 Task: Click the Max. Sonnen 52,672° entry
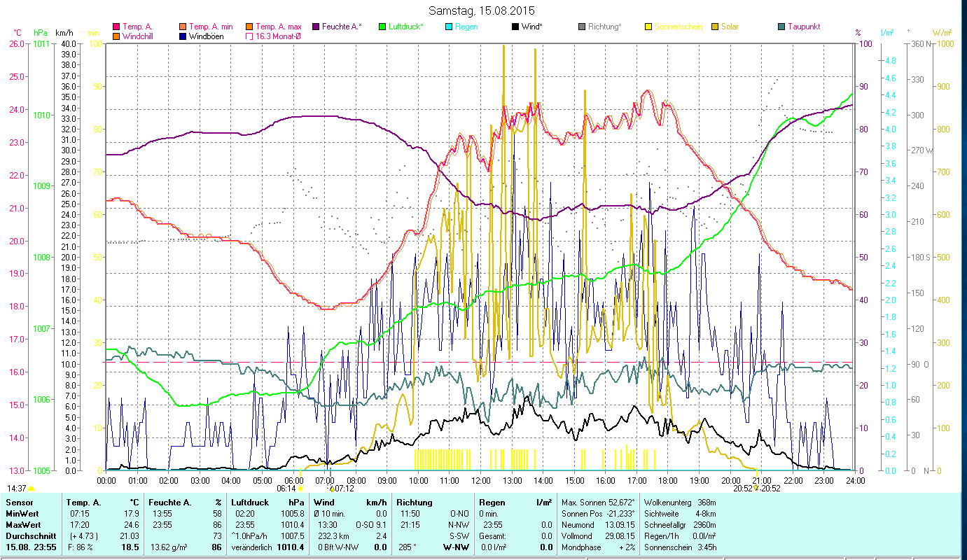point(599,503)
